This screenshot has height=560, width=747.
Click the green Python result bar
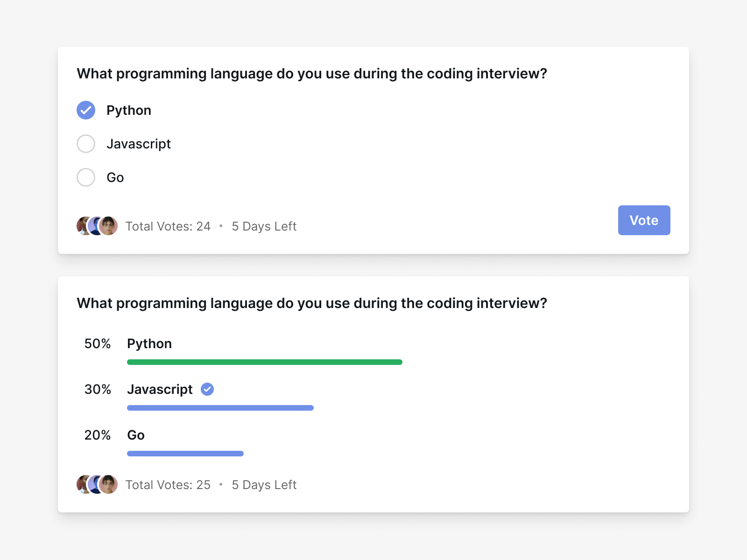264,362
